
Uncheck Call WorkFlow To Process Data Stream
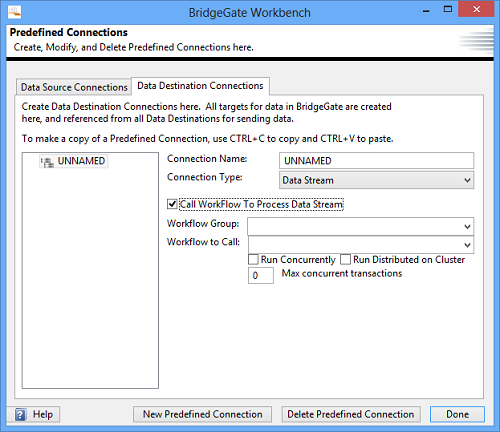click(172, 204)
